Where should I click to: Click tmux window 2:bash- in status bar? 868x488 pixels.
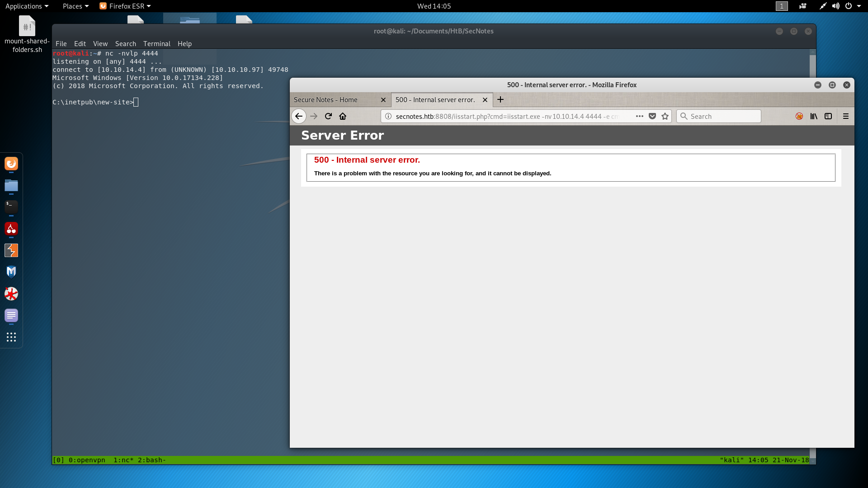click(152, 460)
